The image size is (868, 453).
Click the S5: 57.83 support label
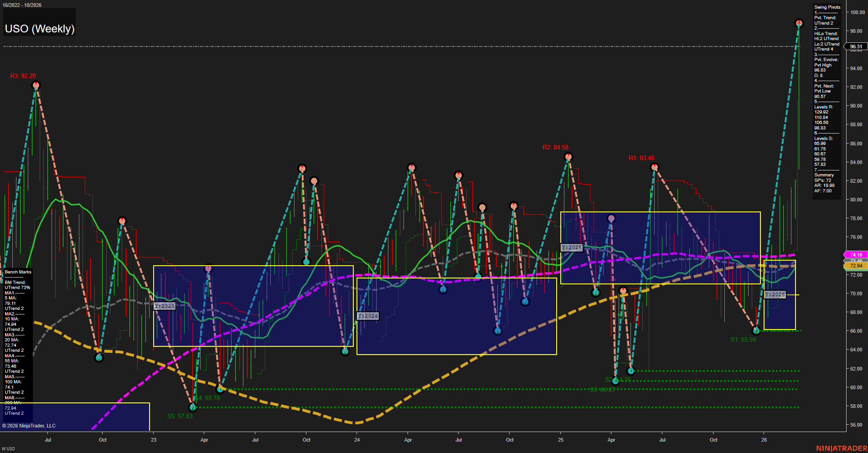coord(181,416)
